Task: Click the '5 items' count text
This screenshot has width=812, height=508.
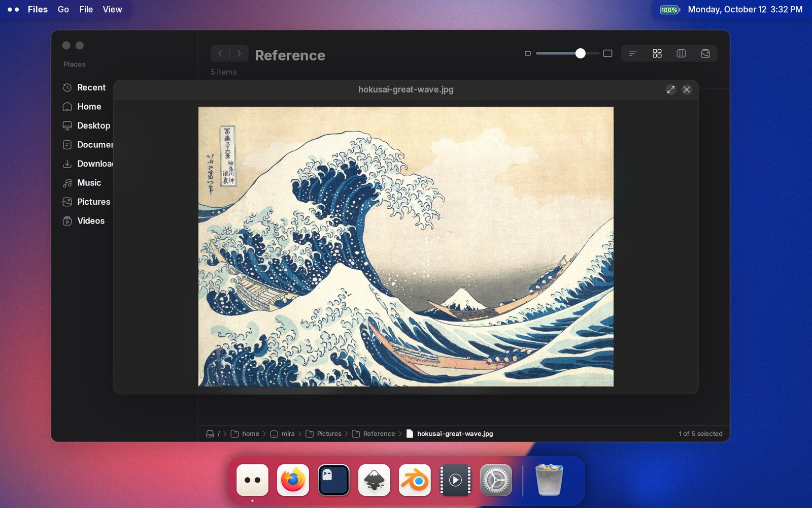Action: [x=224, y=72]
